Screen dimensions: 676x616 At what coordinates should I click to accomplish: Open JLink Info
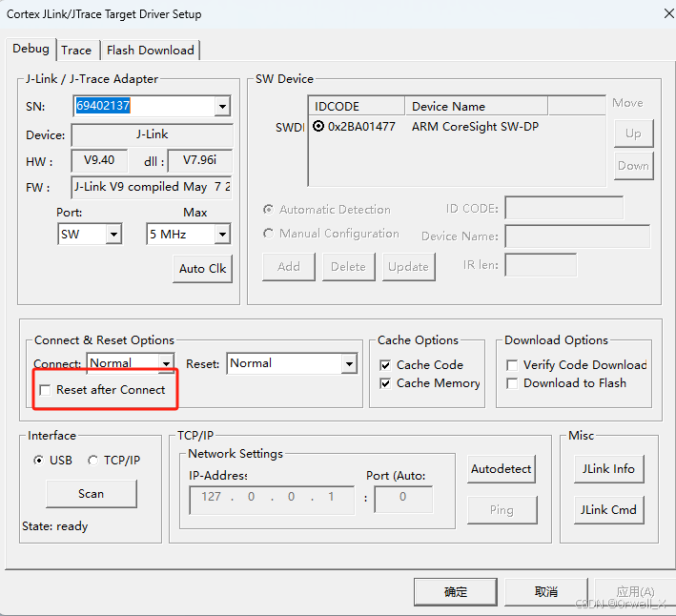coord(608,469)
